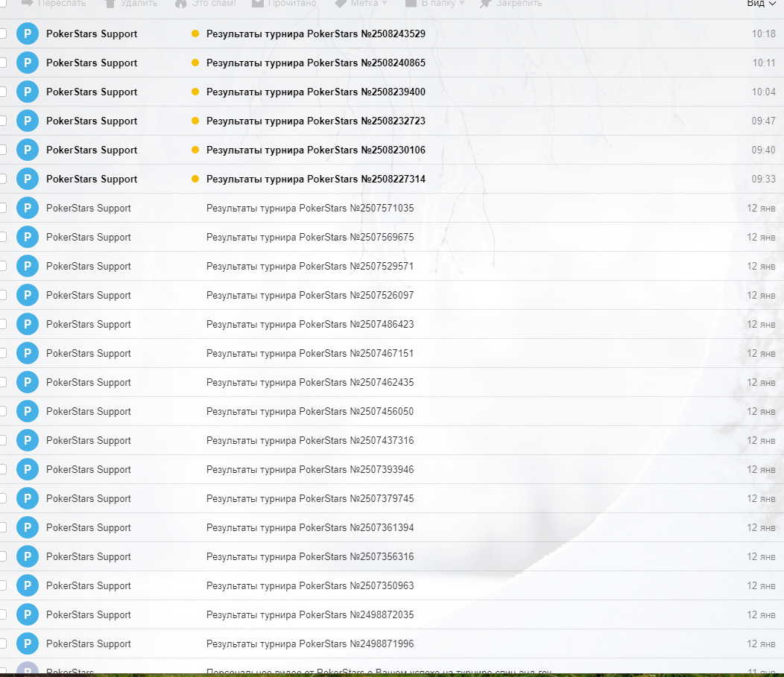
Task: Click the Прочитано mark-read button
Action: pos(284,4)
